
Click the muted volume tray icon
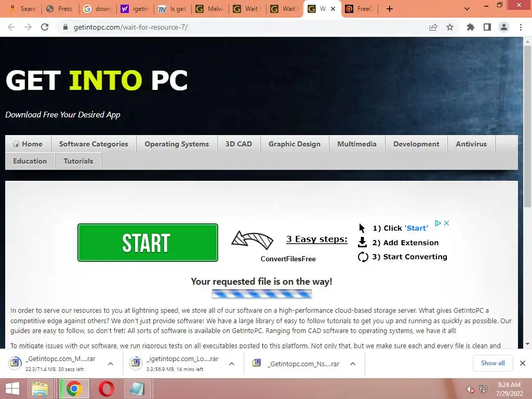point(470,389)
